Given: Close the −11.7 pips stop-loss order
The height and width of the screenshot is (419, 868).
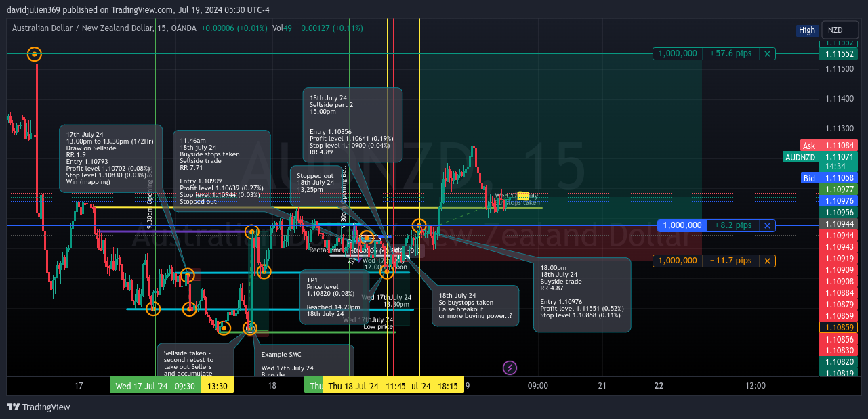Looking at the screenshot, I should (767, 261).
